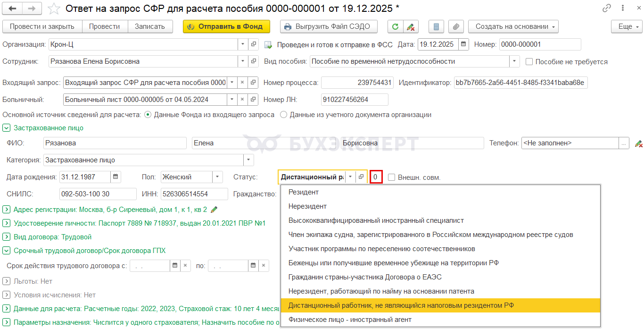Screen dimensions: 644x329
Task: Select Данные из учетного документа организации
Action: 284,115
